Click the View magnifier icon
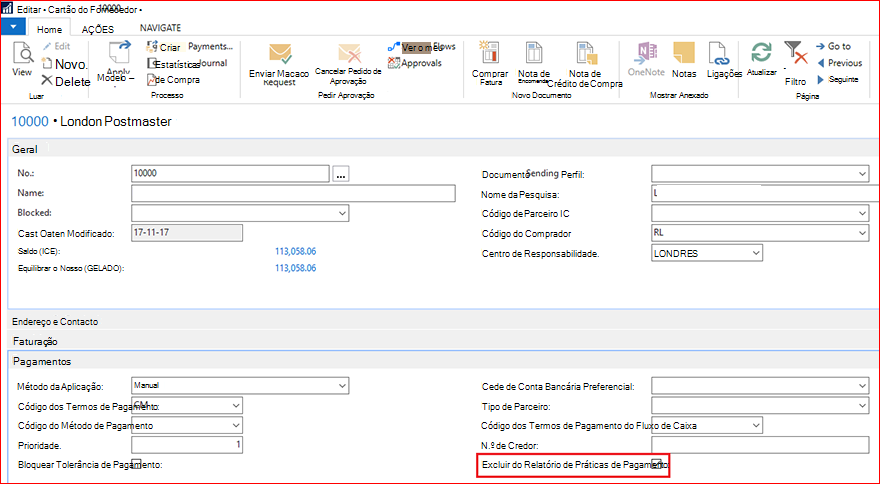This screenshot has width=880, height=484. (x=22, y=54)
